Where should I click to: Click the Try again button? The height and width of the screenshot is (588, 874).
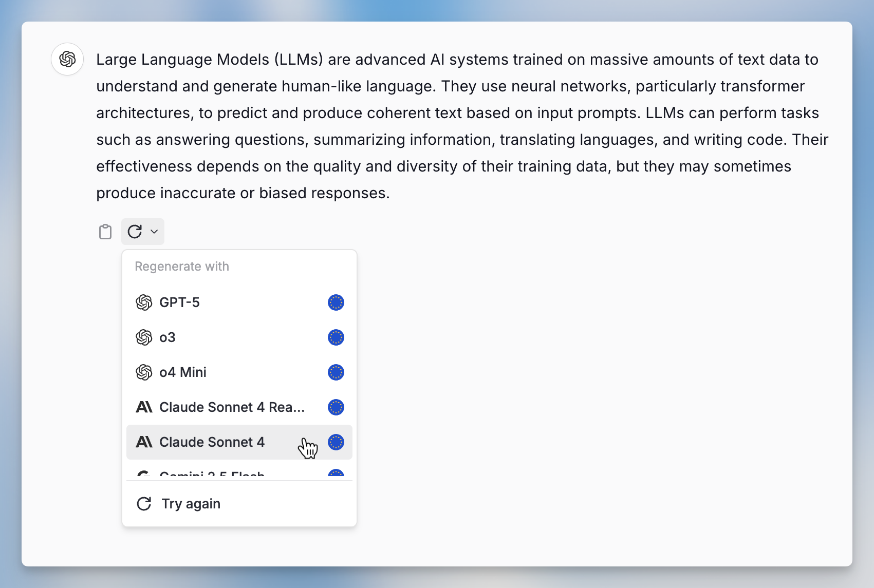tap(239, 504)
